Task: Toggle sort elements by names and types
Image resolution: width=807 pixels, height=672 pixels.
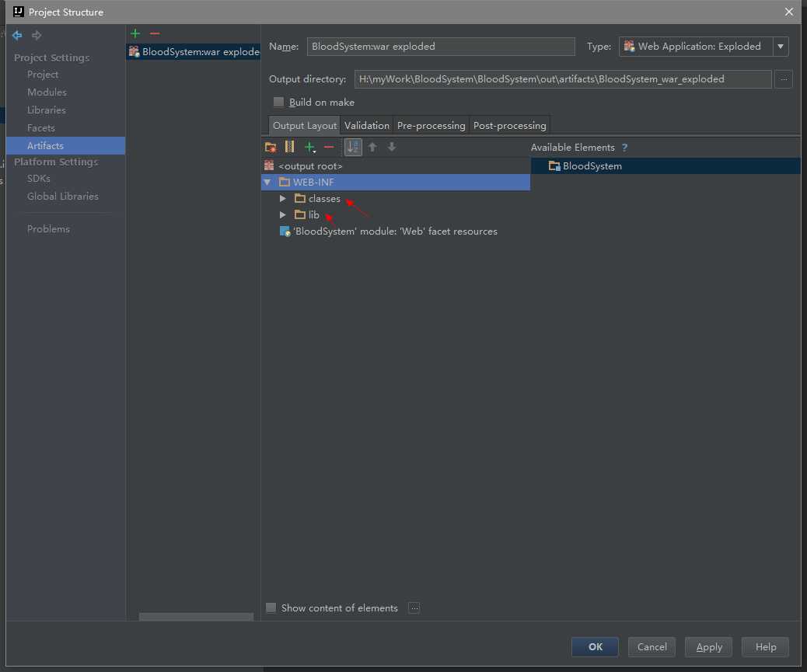Action: pyautogui.click(x=353, y=147)
